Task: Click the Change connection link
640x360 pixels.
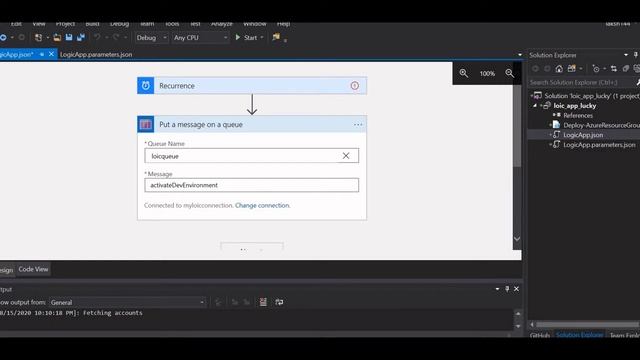Action: tap(262, 205)
